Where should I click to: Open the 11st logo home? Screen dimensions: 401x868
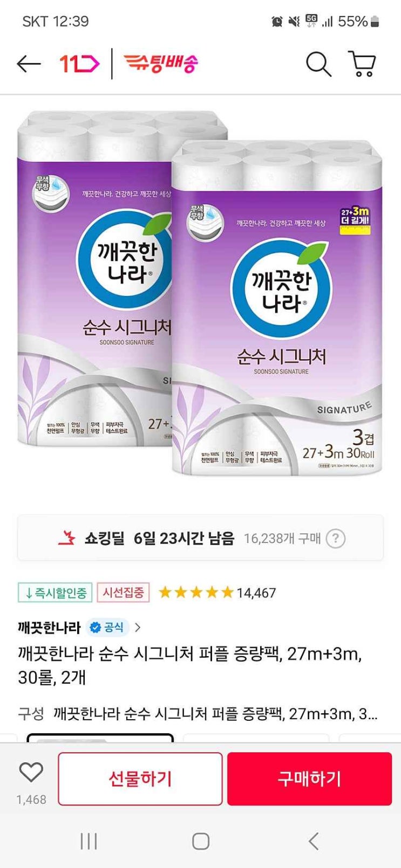[x=79, y=64]
